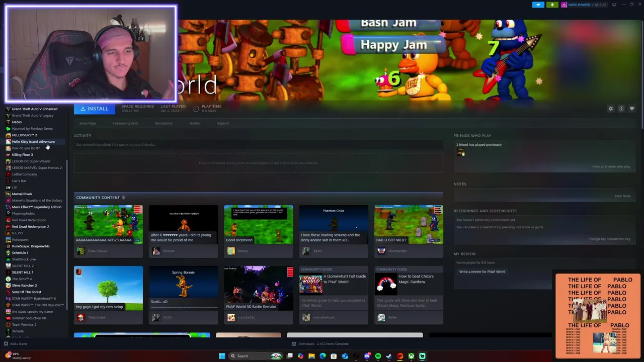This screenshot has height=362, width=644.
Task: Click green notifications bell icon
Action: coord(552,5)
